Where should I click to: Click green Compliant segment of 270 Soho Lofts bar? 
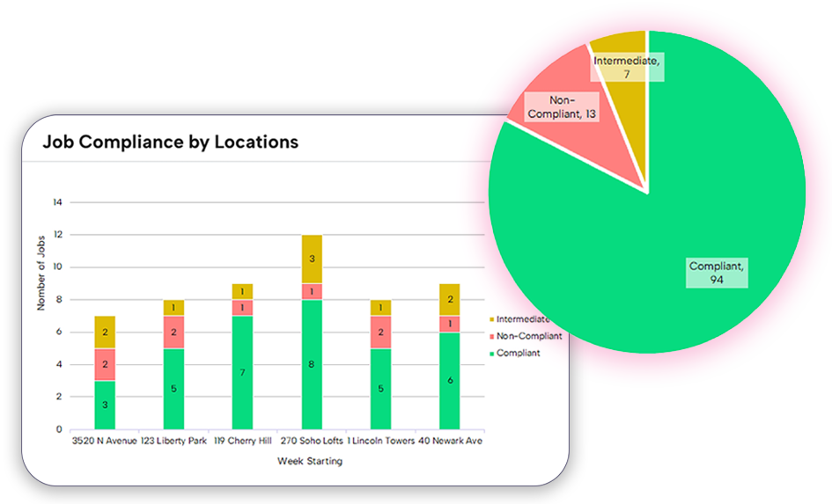point(312,365)
